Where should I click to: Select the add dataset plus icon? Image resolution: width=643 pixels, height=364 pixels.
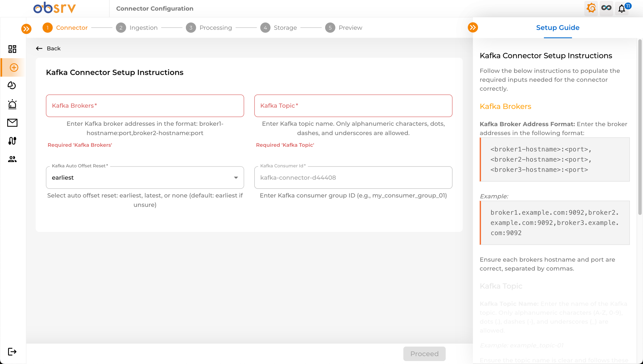coord(14,68)
